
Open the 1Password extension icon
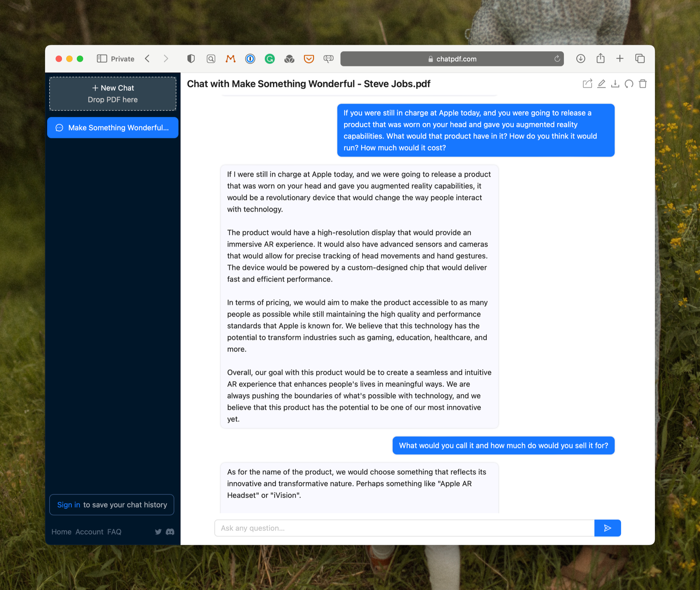tap(250, 59)
